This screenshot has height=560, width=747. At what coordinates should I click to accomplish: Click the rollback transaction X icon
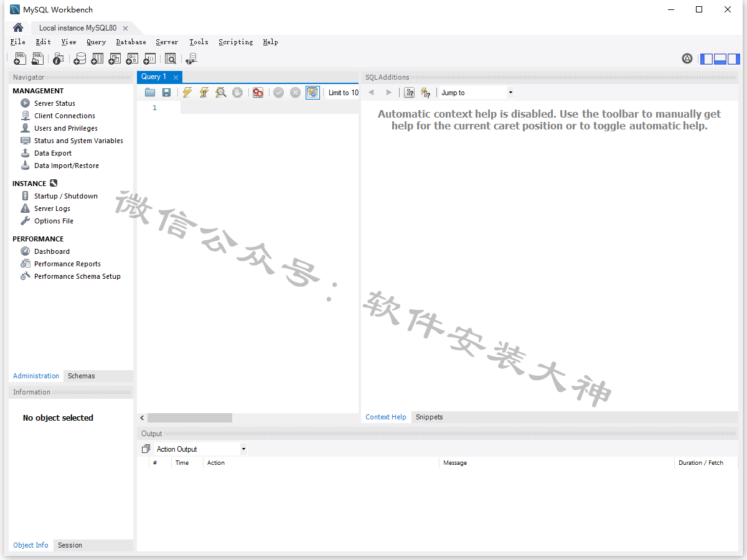295,93
